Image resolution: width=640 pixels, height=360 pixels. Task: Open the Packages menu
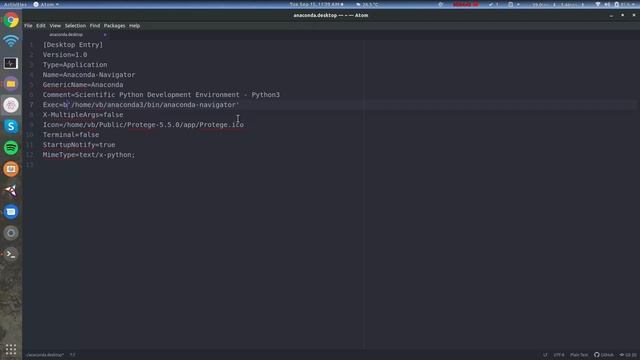114,26
